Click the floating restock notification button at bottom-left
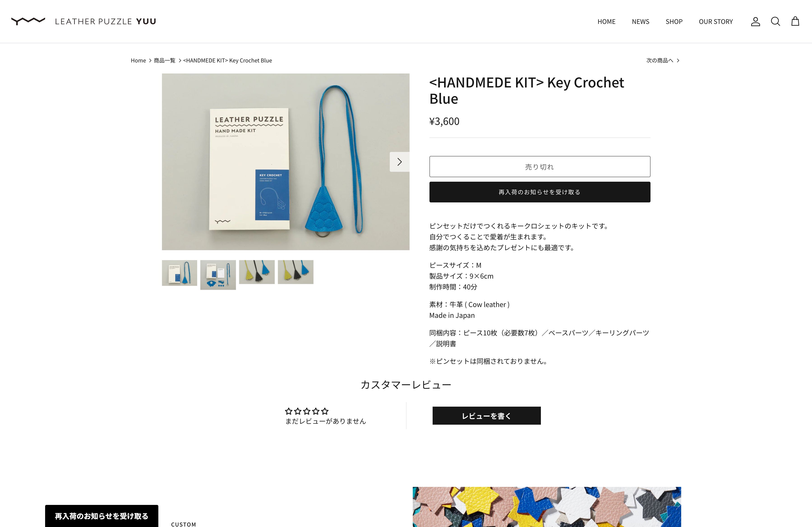This screenshot has height=527, width=812. point(102,516)
